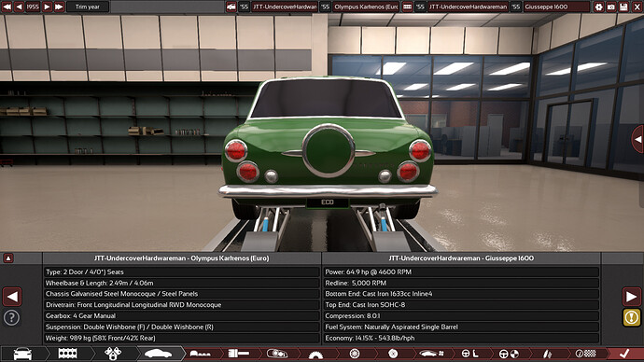
Task: Go to the next step with the right arrow
Action: coord(632,297)
